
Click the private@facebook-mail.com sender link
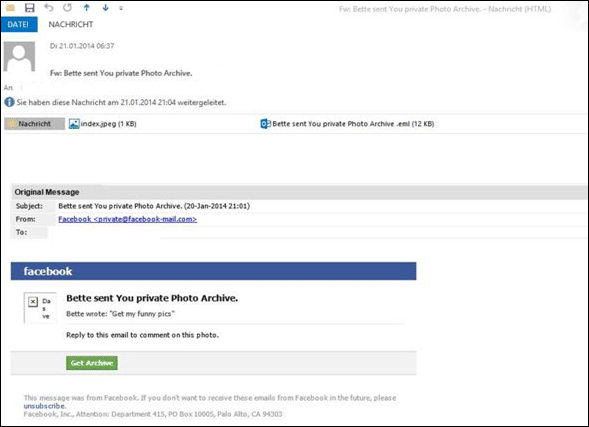[x=128, y=219]
